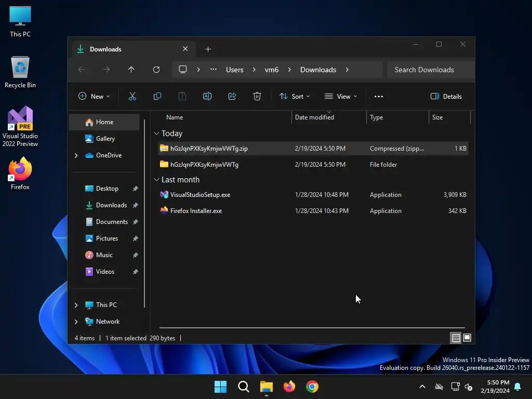Open Gallery in navigation pane

pyautogui.click(x=104, y=138)
